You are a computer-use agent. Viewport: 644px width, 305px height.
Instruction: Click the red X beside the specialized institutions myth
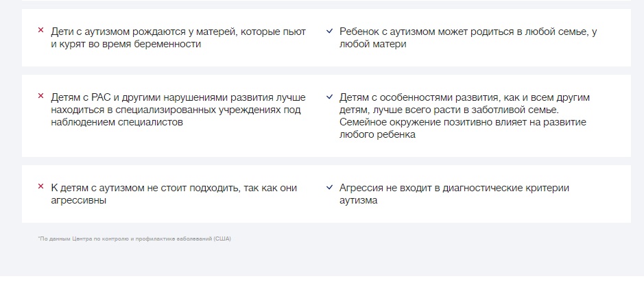pyautogui.click(x=40, y=97)
